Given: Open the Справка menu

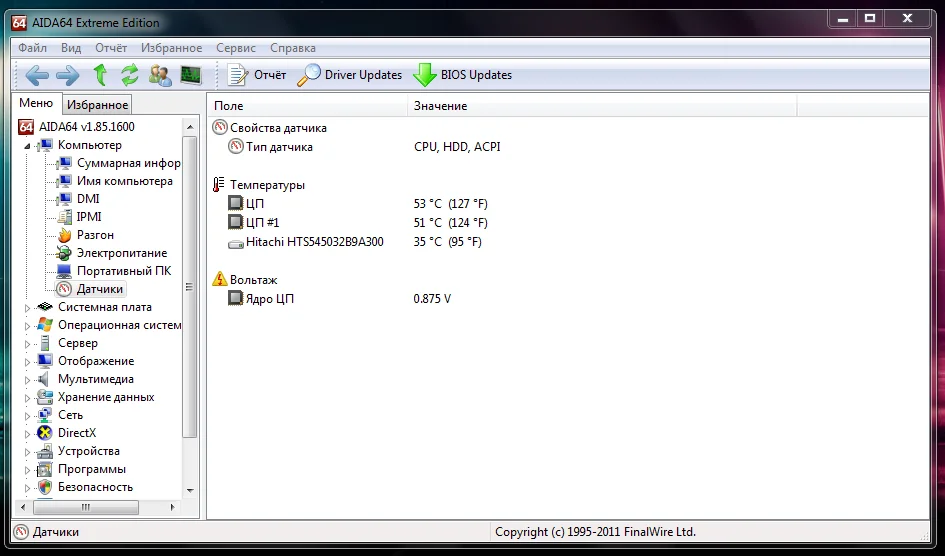Looking at the screenshot, I should tap(293, 48).
